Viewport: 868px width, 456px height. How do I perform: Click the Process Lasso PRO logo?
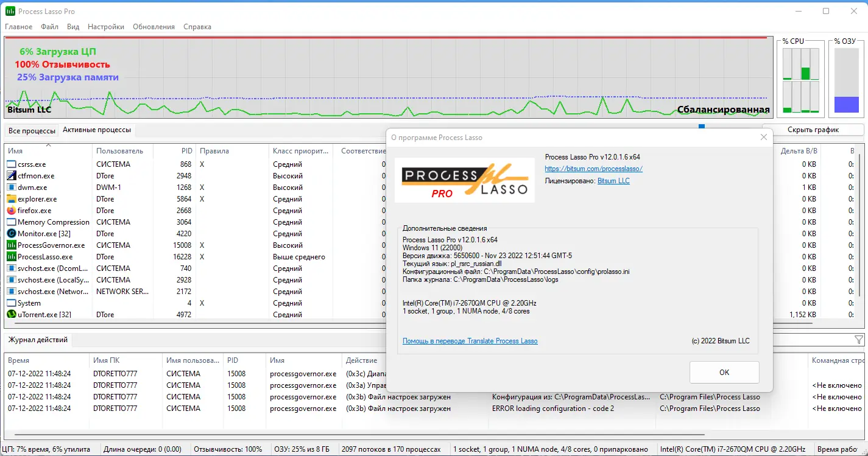point(464,180)
